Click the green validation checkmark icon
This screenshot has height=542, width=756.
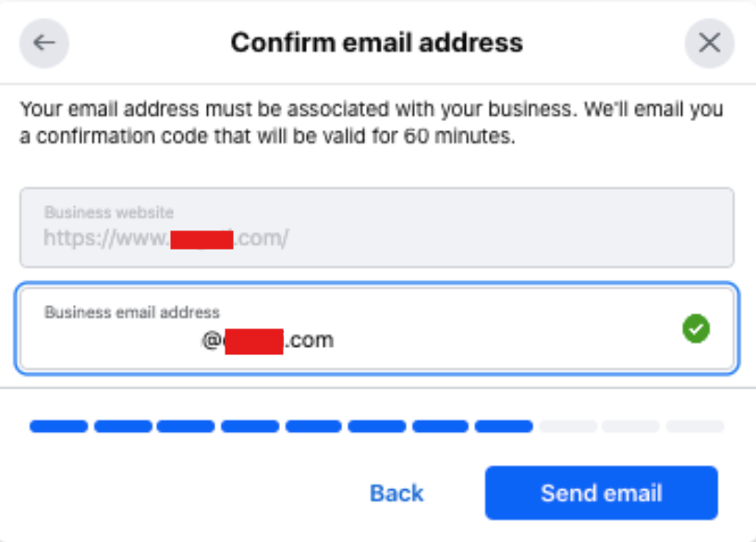[696, 328]
